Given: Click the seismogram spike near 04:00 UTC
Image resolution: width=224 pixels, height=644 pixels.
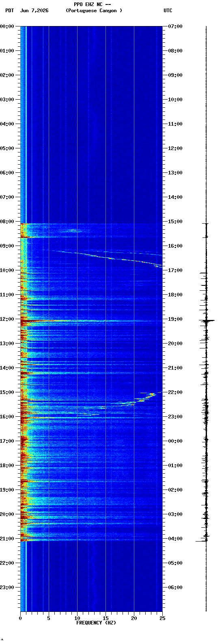Looking at the screenshot, I should (202, 541).
